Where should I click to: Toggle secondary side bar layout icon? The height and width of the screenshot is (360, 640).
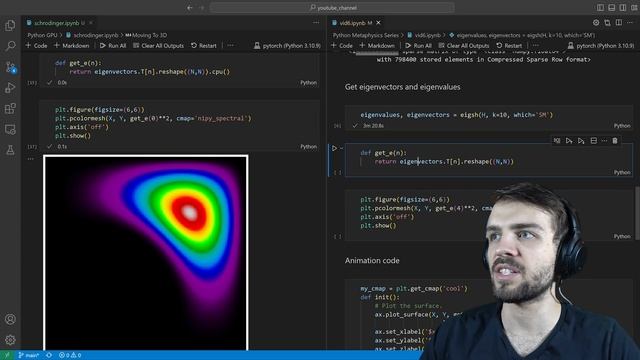[x=622, y=7]
